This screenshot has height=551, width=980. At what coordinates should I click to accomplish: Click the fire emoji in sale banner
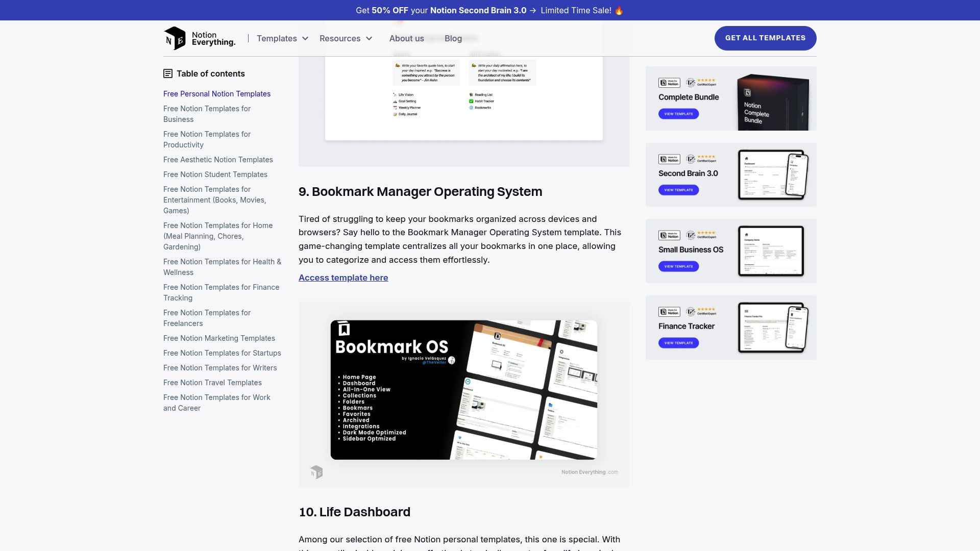click(x=619, y=10)
